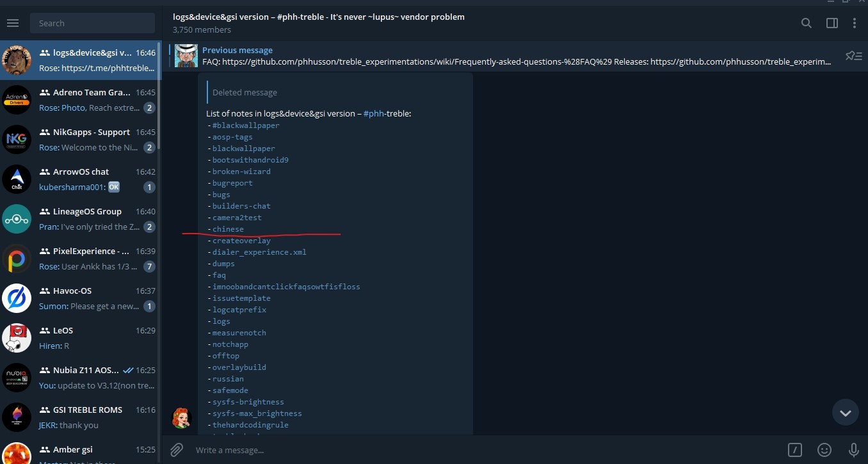Viewport: 868px width, 464px height.
Task: Open the broken-wizard note link
Action: coord(241,172)
